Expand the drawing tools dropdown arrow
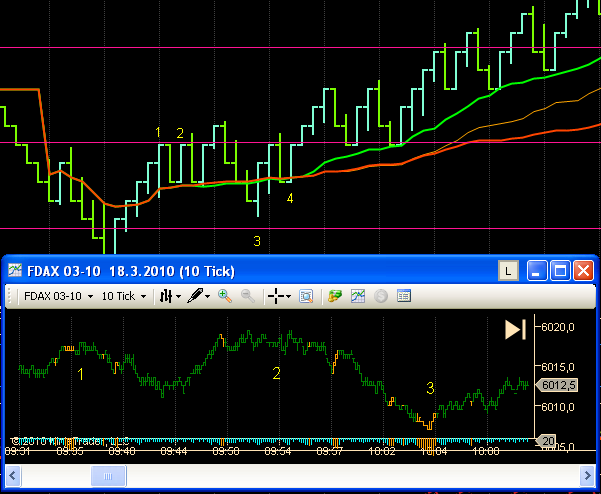The width and height of the screenshot is (601, 494). 208,297
